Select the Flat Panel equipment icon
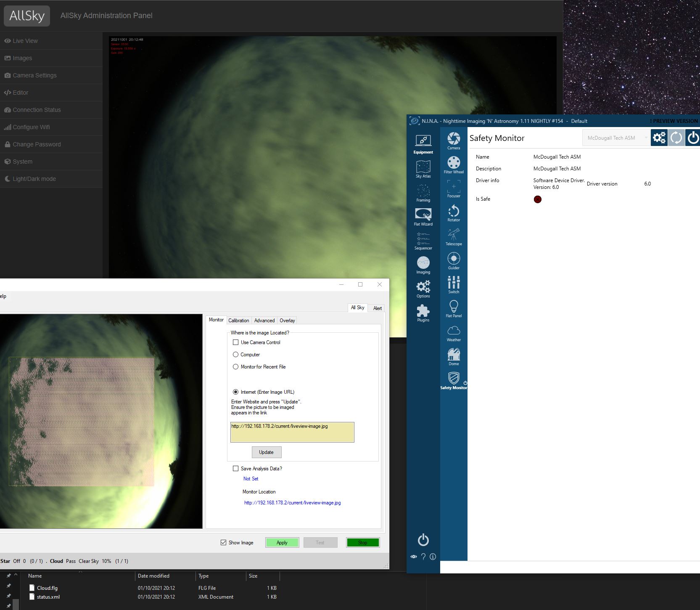 [454, 309]
